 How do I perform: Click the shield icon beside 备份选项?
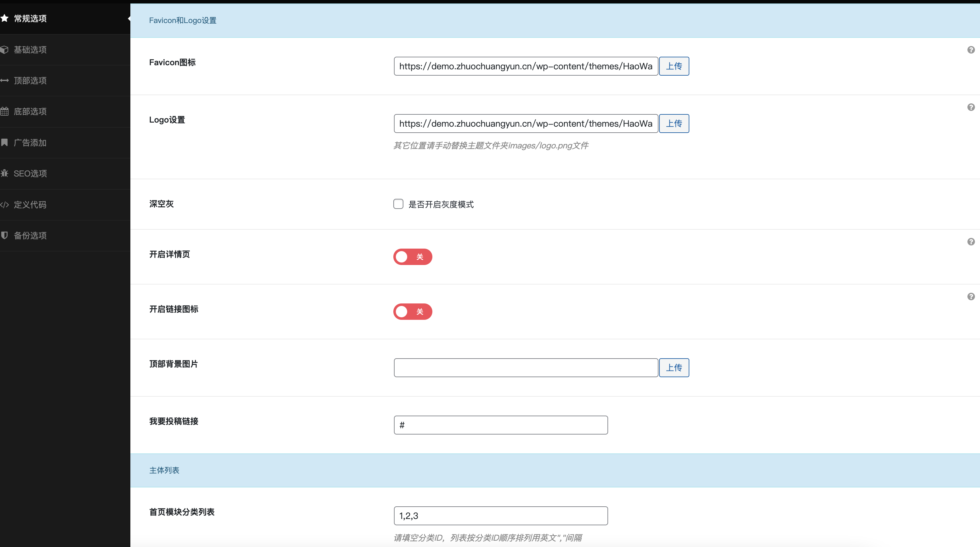click(x=4, y=235)
